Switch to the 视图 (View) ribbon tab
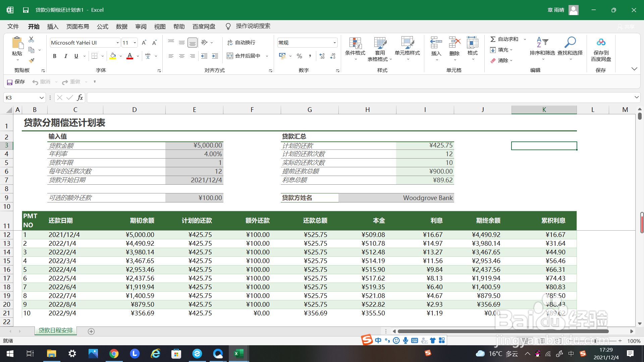Viewport: 644px width, 362px height. point(160,26)
